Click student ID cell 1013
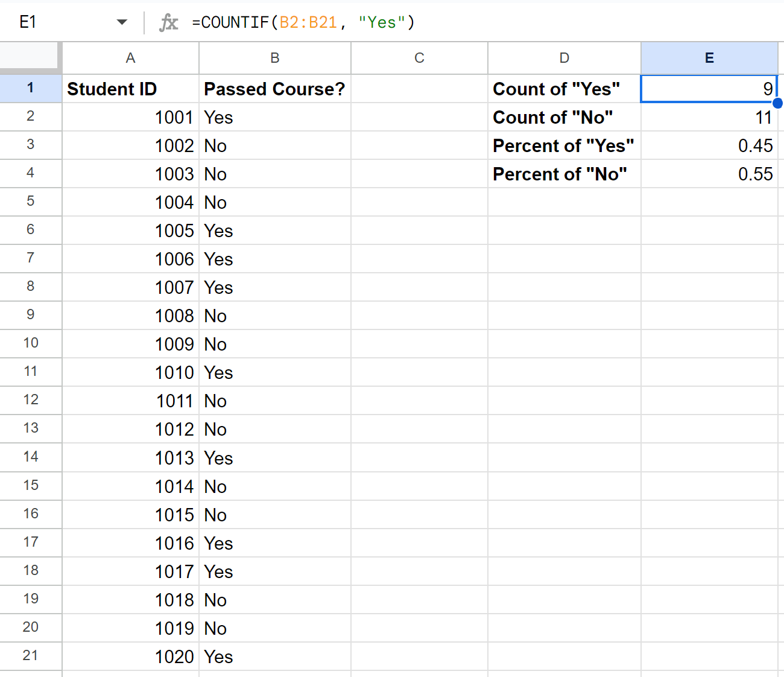784x677 pixels. [x=130, y=458]
